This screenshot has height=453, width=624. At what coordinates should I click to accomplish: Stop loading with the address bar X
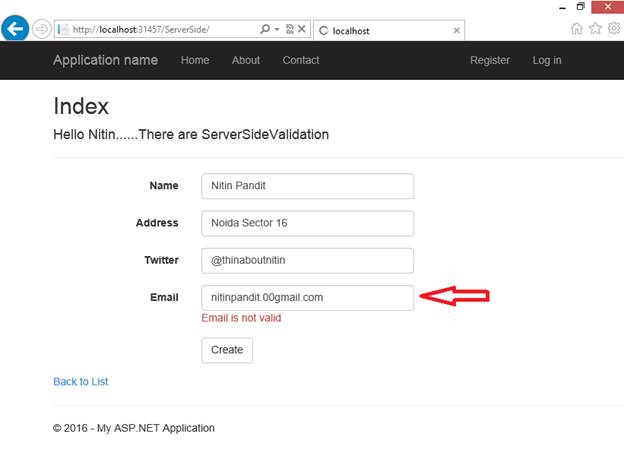pyautogui.click(x=302, y=30)
